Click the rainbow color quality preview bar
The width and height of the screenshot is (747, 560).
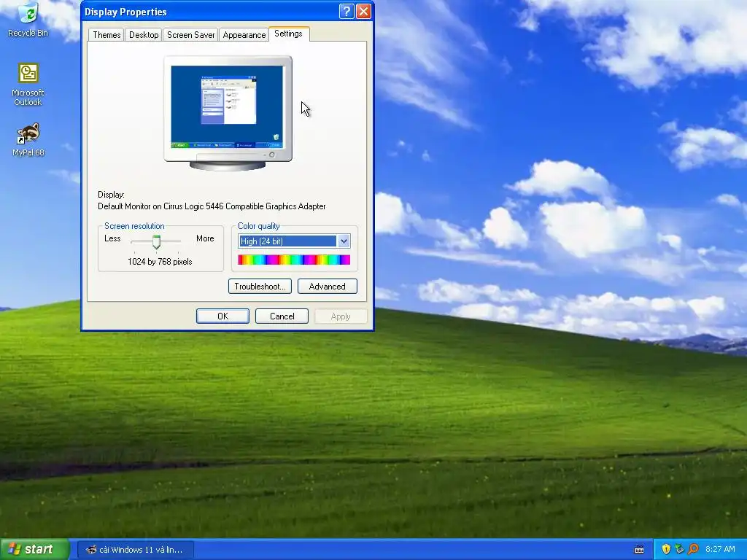294,260
